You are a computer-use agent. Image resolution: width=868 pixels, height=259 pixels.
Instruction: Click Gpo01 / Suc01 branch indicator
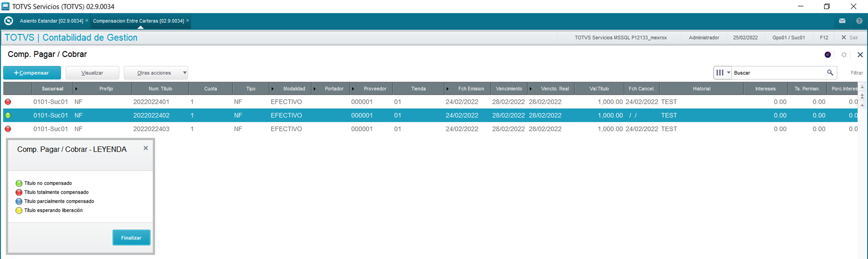tap(788, 38)
